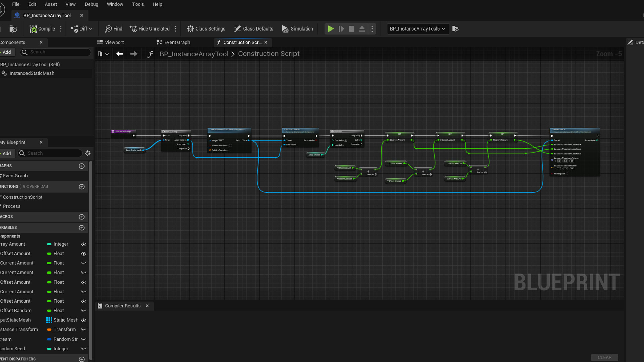Toggle visibility for Input Static Mesh variable
Viewport: 644px width, 362px height.
point(84,320)
